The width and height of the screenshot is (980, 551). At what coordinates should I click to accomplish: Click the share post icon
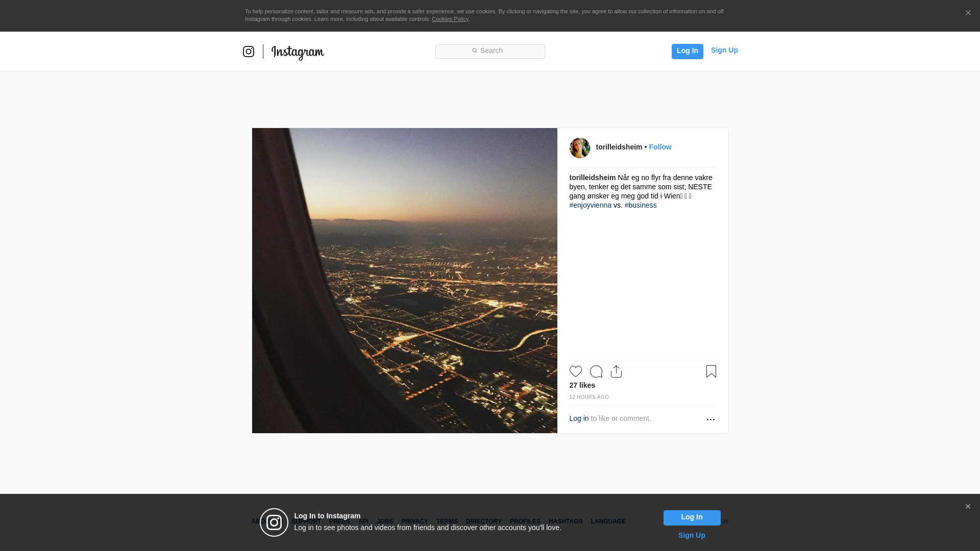click(x=616, y=371)
